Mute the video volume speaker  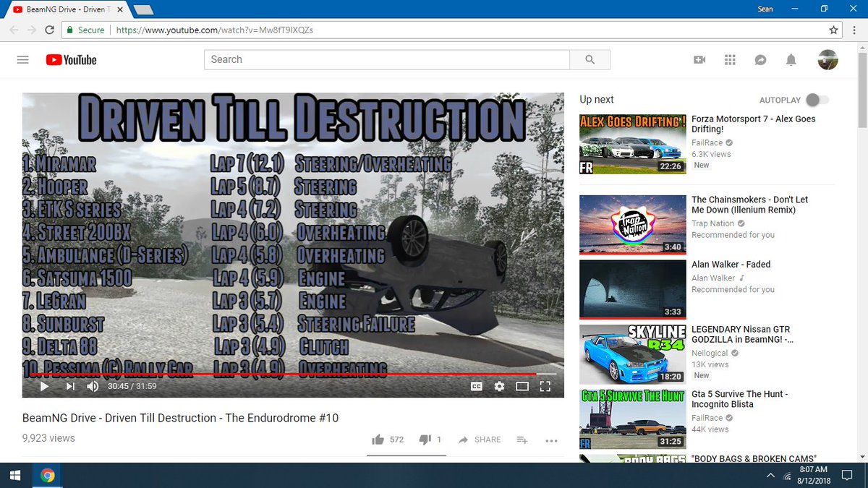[93, 386]
